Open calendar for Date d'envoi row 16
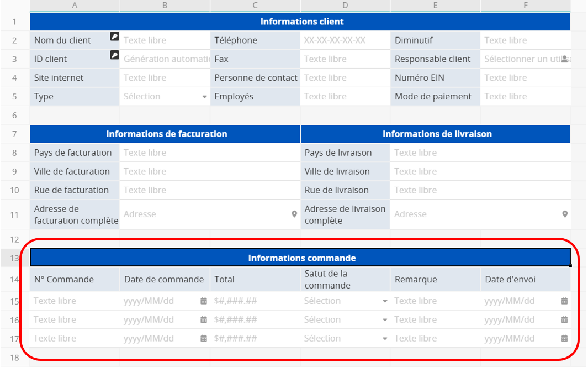The image size is (588, 367). point(564,320)
